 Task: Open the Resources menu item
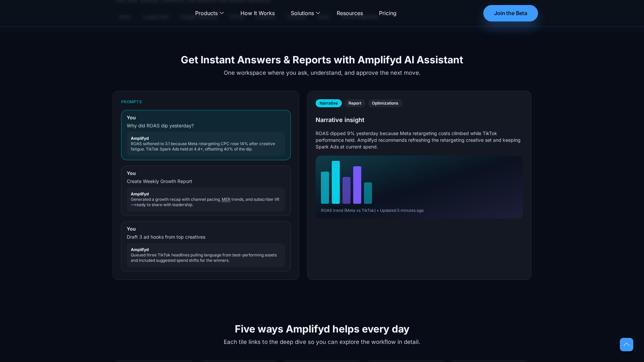tap(350, 13)
